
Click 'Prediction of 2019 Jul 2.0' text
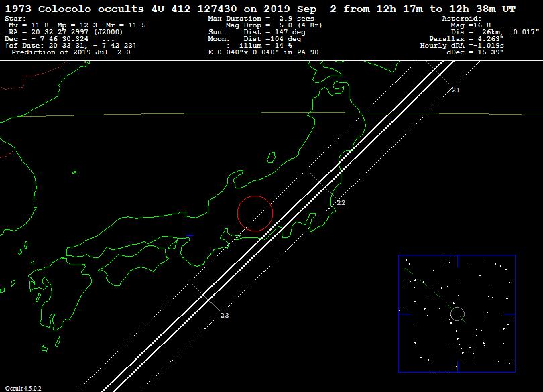71,52
